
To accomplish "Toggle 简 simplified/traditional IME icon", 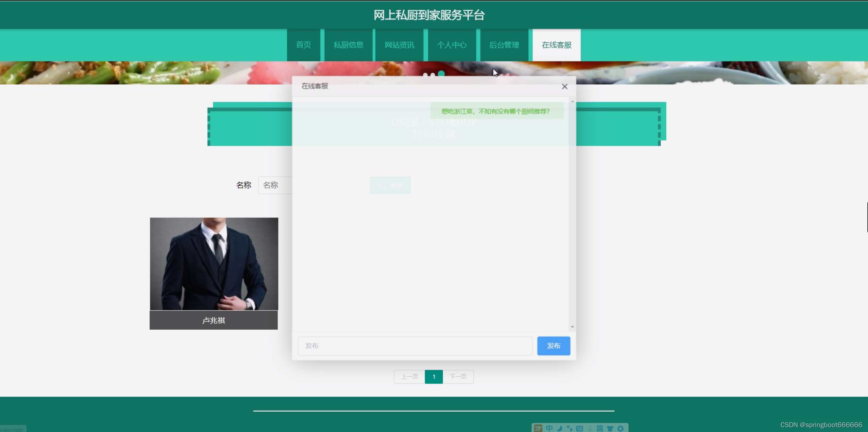I will (600, 428).
